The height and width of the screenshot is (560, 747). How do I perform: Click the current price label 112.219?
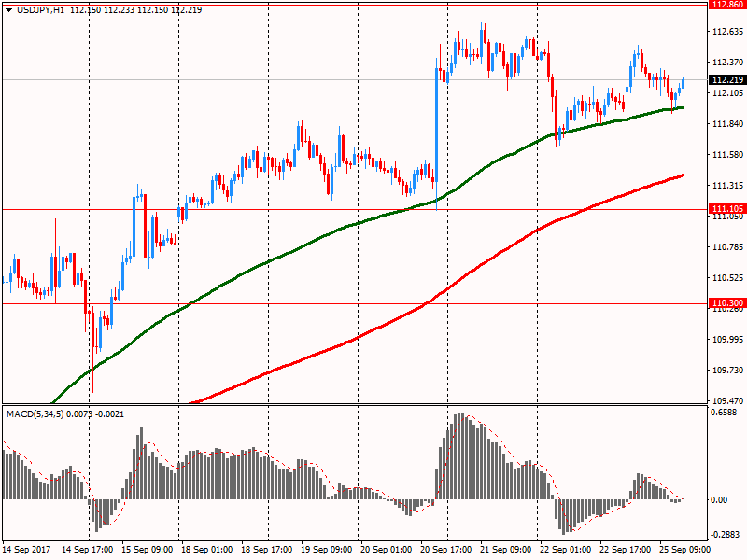[x=727, y=80]
